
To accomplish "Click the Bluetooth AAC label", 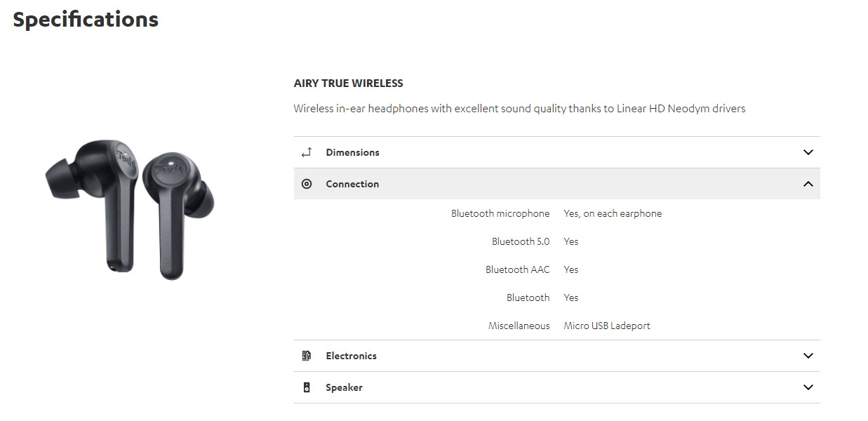I will click(x=517, y=269).
